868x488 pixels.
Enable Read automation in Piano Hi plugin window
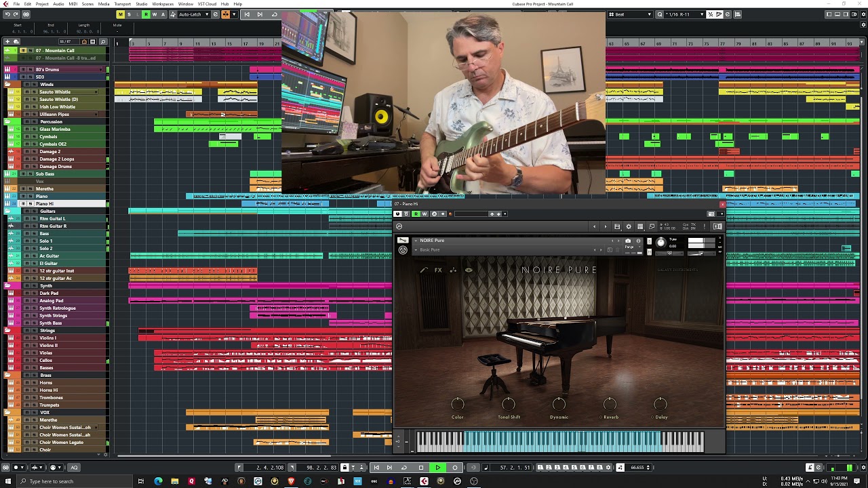tap(416, 214)
